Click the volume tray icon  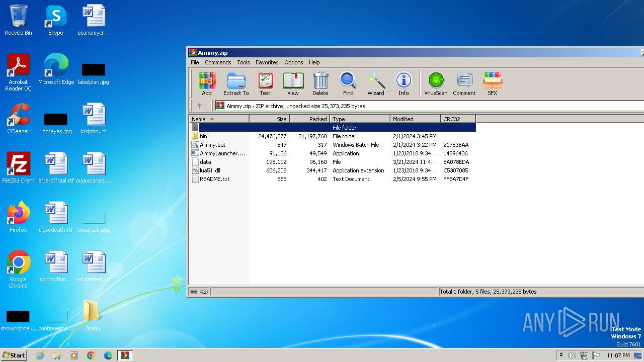click(572, 355)
